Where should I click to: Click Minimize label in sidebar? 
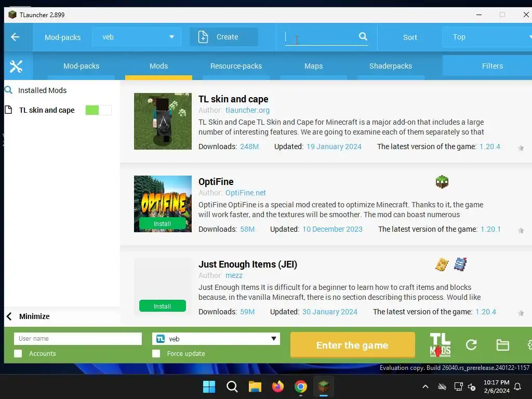34,316
